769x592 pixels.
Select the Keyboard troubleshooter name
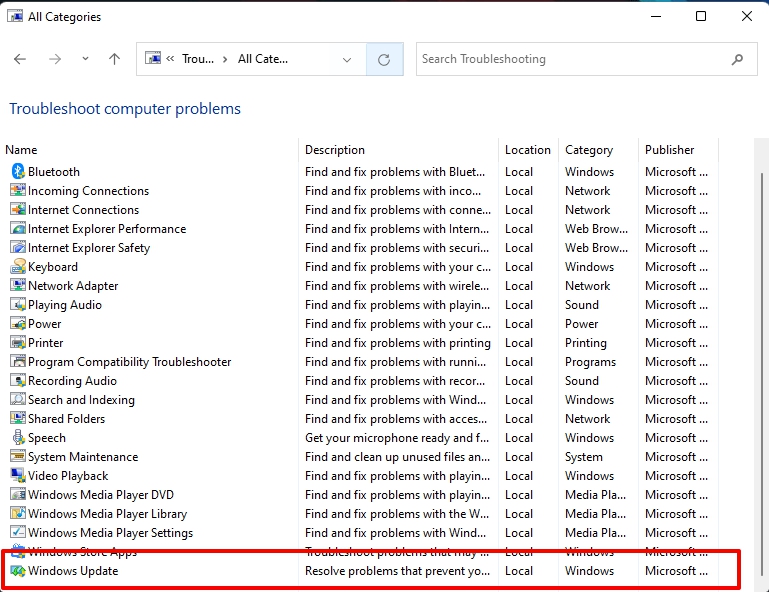pyautogui.click(x=53, y=267)
